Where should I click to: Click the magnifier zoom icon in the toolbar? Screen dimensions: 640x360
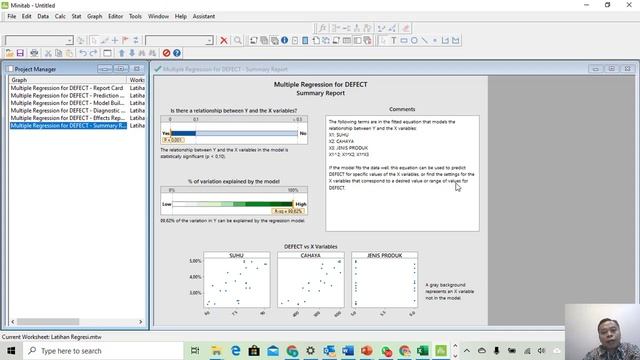pyautogui.click(x=238, y=40)
